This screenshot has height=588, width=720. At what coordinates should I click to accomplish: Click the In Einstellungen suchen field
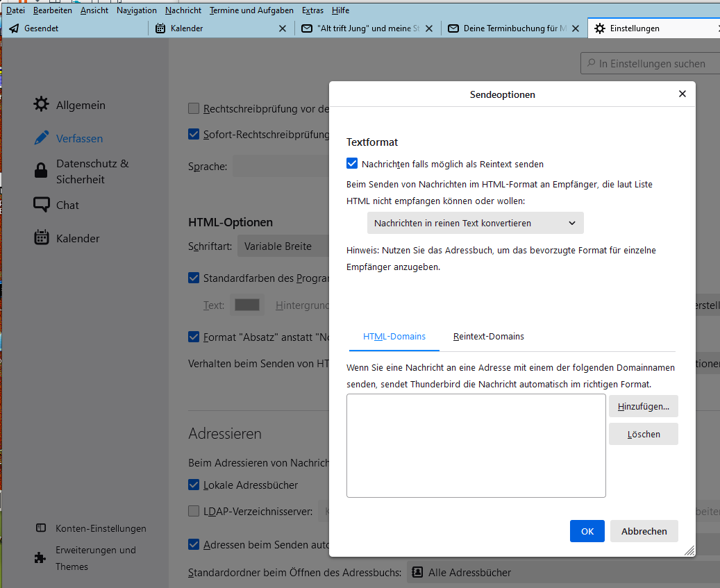[650, 63]
